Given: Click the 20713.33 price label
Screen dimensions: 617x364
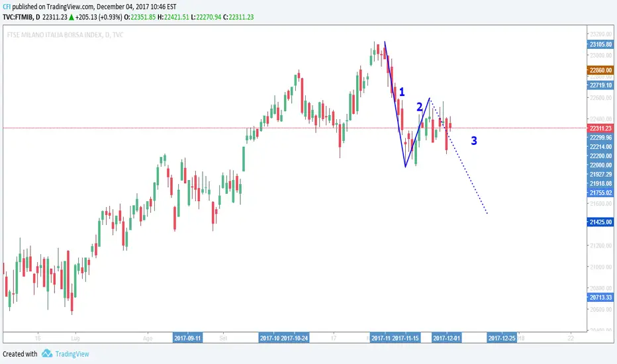Looking at the screenshot, I should click(600, 298).
